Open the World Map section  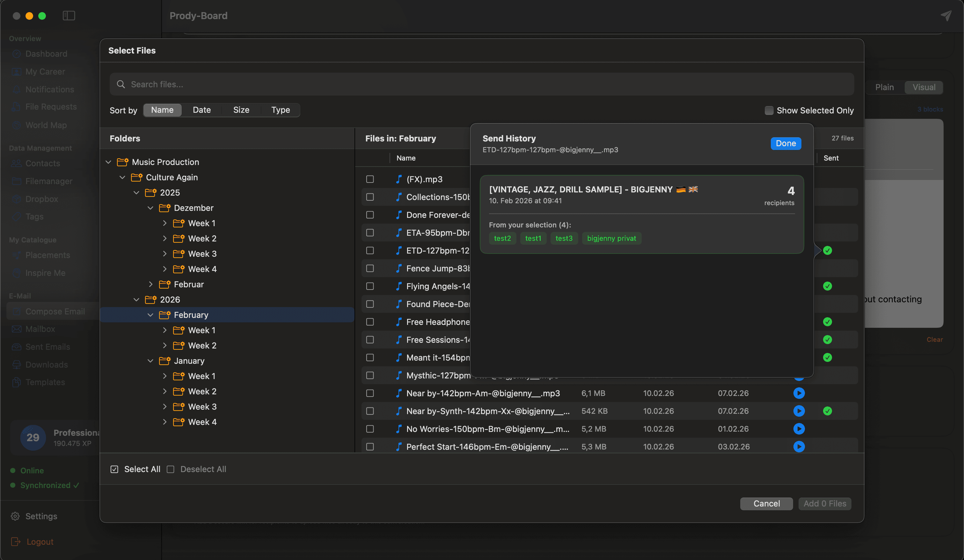(46, 125)
